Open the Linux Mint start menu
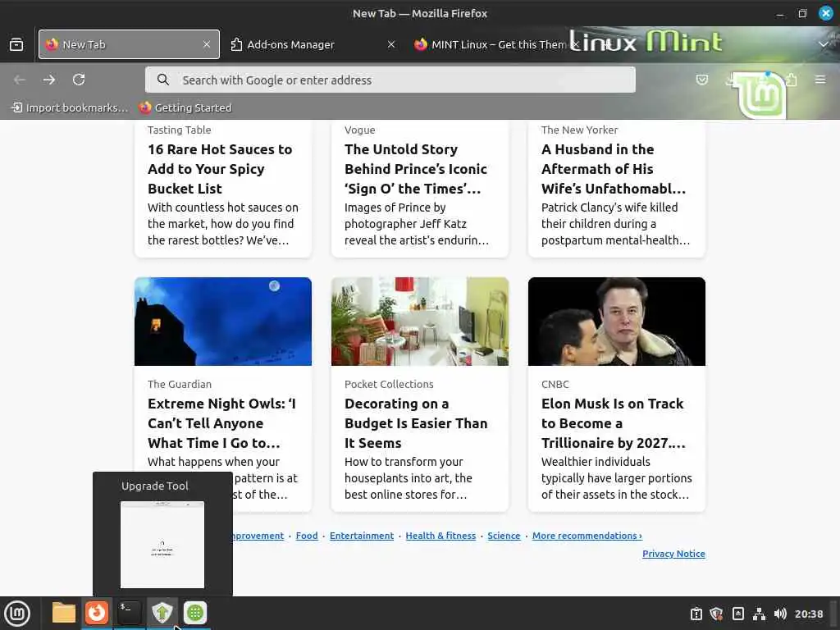Viewport: 840px width, 630px height. pyautogui.click(x=17, y=613)
